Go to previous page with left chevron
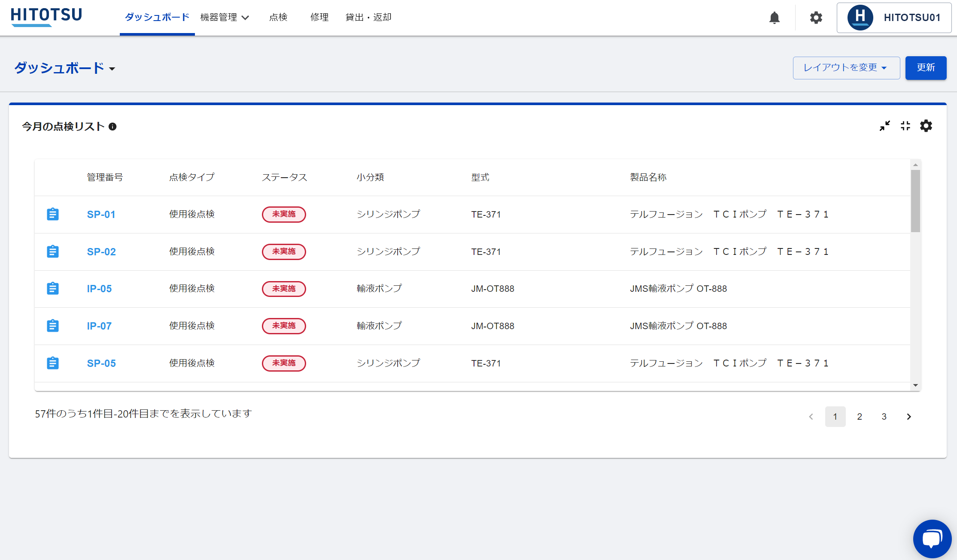 (x=811, y=417)
